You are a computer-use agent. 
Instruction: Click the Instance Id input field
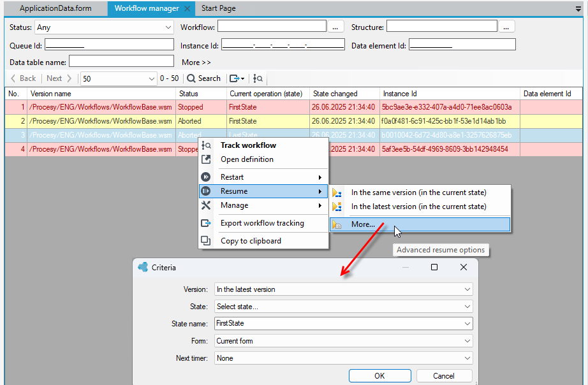(x=283, y=45)
